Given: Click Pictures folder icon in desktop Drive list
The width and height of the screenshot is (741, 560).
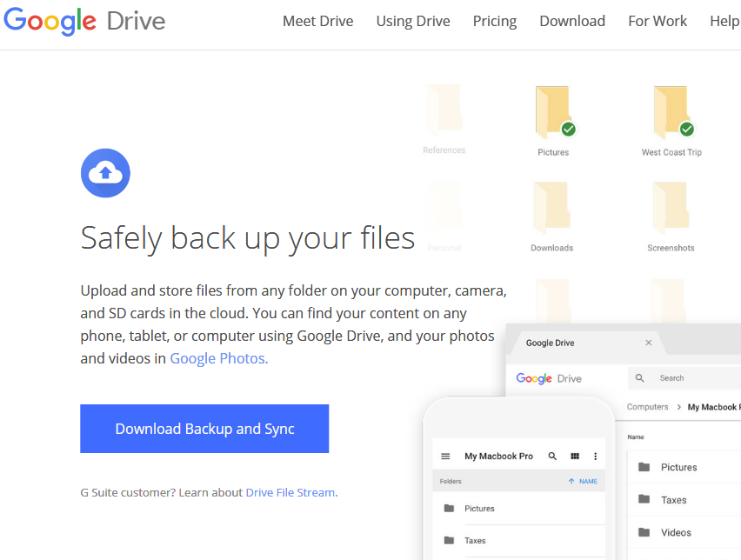Looking at the screenshot, I should click(644, 467).
